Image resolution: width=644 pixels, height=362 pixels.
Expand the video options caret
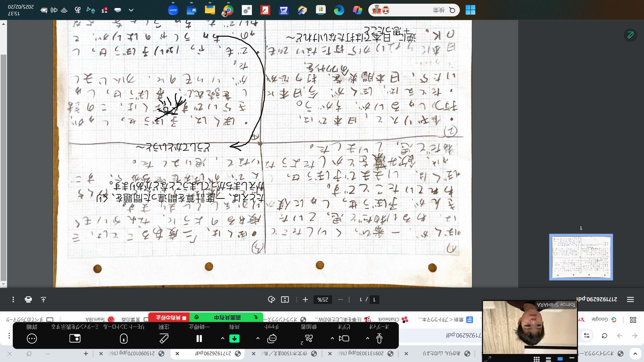click(x=332, y=339)
